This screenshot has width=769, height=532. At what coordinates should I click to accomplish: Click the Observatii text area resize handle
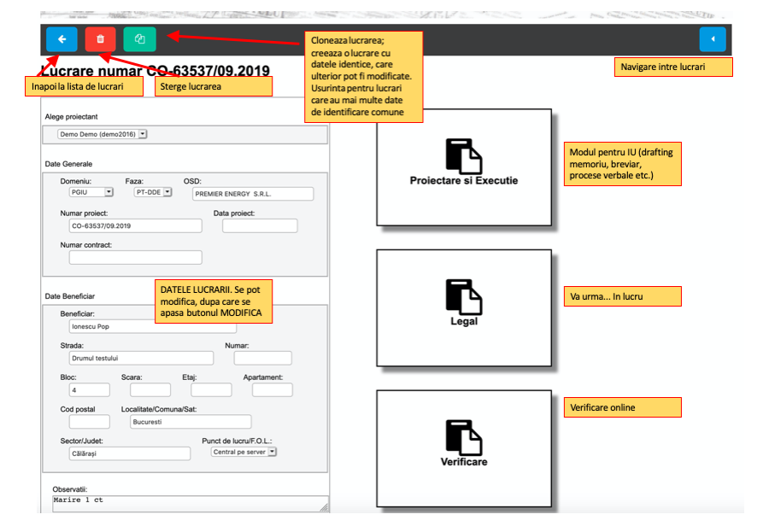click(324, 508)
